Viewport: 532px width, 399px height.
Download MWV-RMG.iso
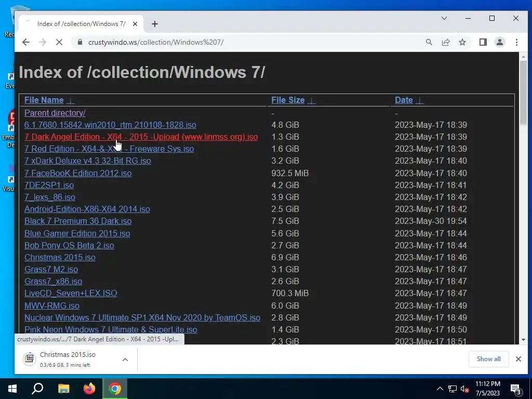tap(52, 305)
